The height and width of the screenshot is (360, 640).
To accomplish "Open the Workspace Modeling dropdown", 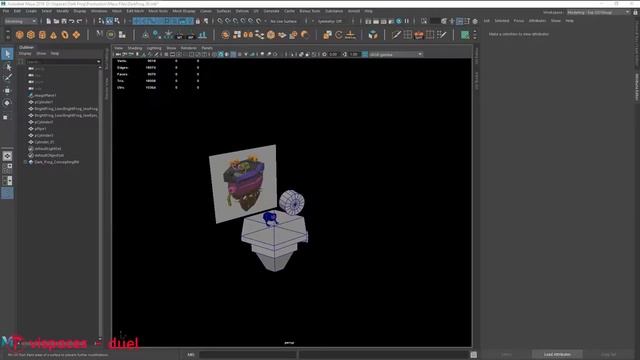I will (598, 12).
